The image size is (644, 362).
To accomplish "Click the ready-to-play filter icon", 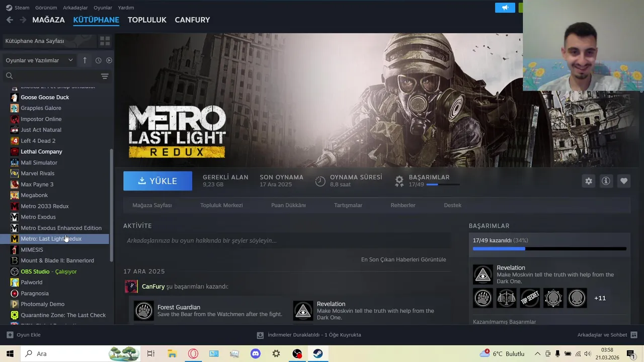I will point(109,60).
